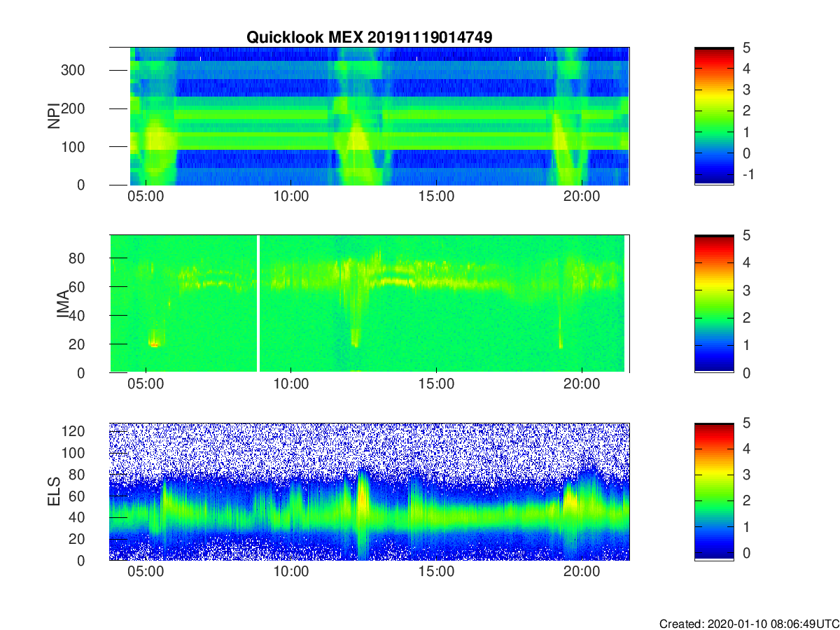Click 10:00 tick under the NPI plot
Image resolution: width=840 pixels, height=630 pixels.
[291, 197]
